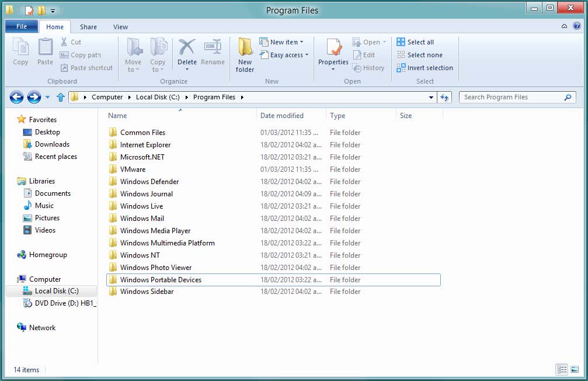This screenshot has width=588, height=381.
Task: Switch to large icons view in status bar
Action: (575, 369)
